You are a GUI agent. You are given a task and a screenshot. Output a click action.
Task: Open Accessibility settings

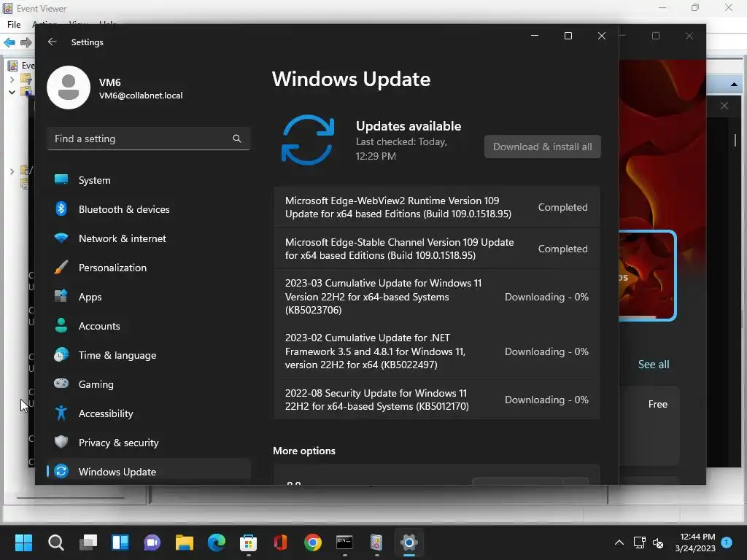coord(149,413)
